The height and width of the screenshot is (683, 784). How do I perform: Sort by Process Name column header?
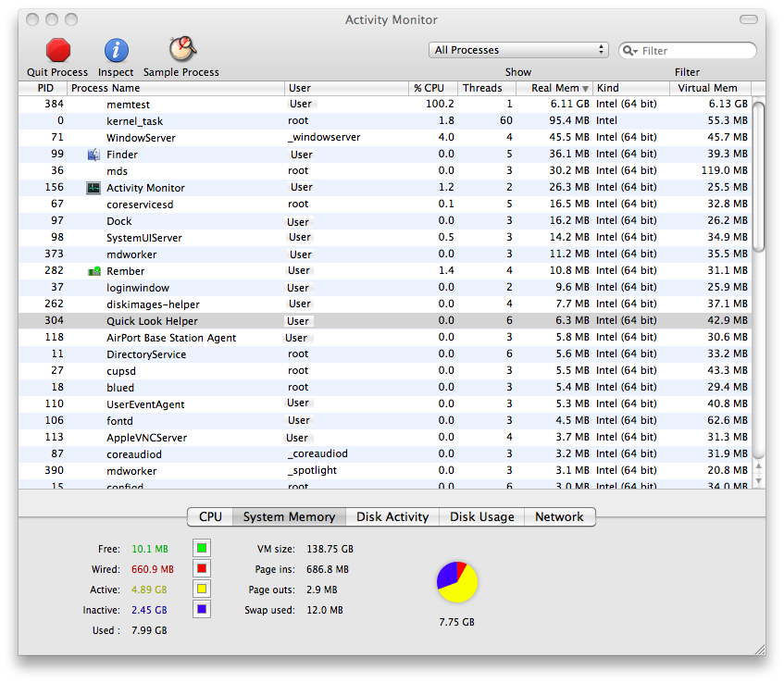point(176,88)
